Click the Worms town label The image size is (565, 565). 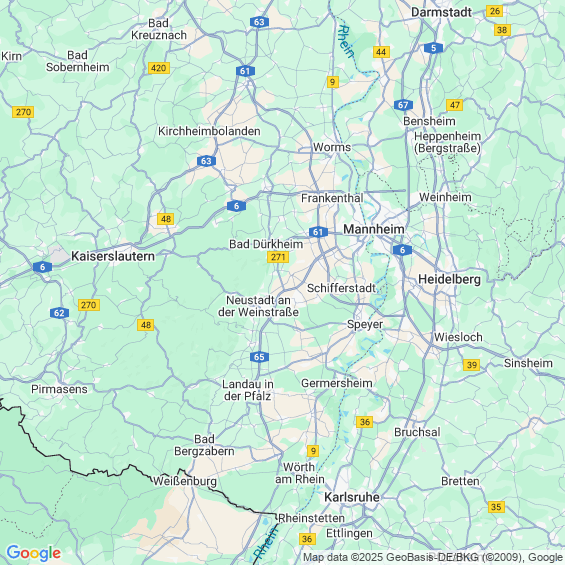332,147
